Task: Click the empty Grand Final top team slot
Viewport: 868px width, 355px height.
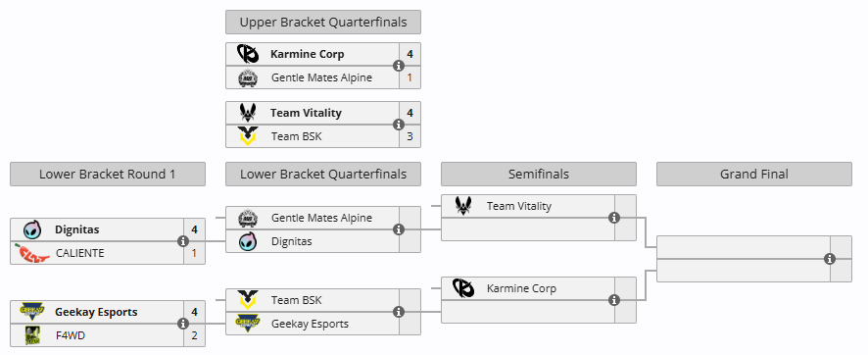Action: 744,247
